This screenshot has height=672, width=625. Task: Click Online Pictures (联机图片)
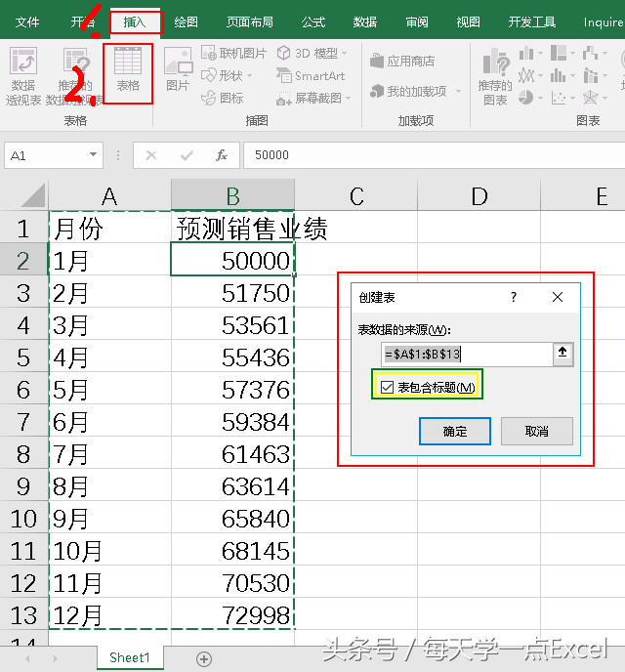pyautogui.click(x=234, y=53)
